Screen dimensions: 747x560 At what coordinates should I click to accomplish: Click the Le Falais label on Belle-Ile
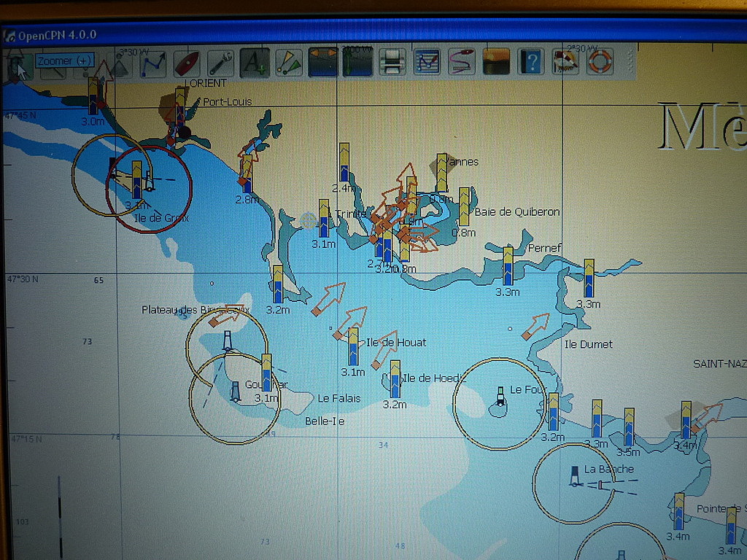[339, 398]
